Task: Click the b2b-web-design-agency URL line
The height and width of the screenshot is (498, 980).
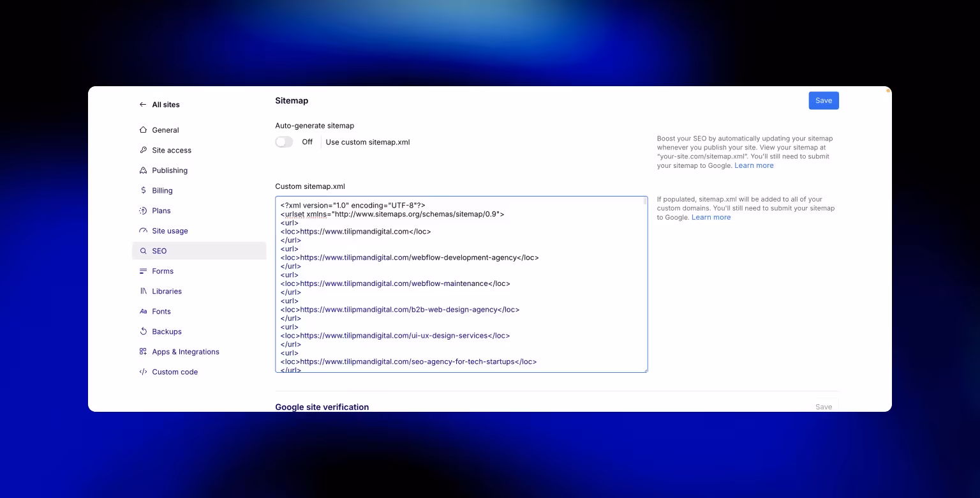Action: (399, 310)
